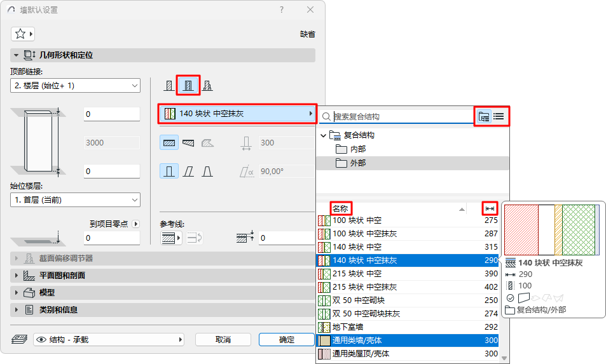Choose 双 50 中空砌块抹灰 composite

click(x=408, y=313)
